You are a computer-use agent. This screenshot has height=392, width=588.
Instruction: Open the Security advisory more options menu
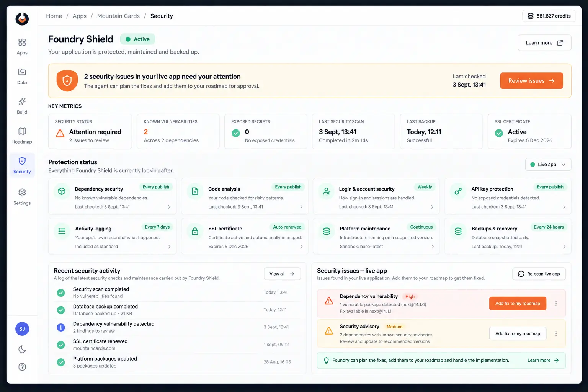pos(556,334)
